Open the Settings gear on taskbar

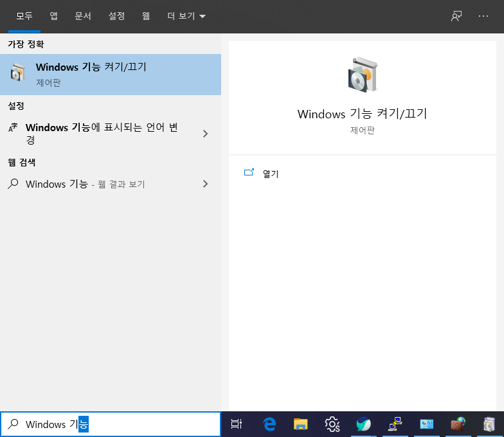click(332, 424)
